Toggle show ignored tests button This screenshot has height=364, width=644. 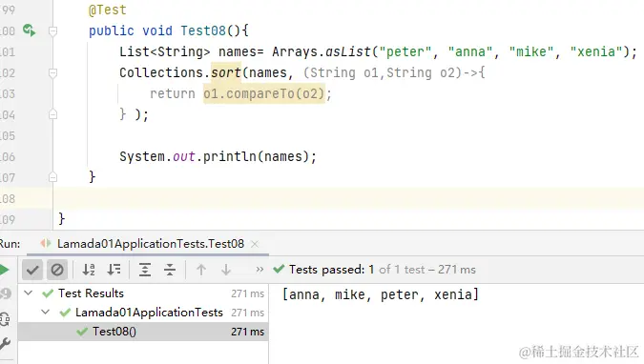point(57,270)
